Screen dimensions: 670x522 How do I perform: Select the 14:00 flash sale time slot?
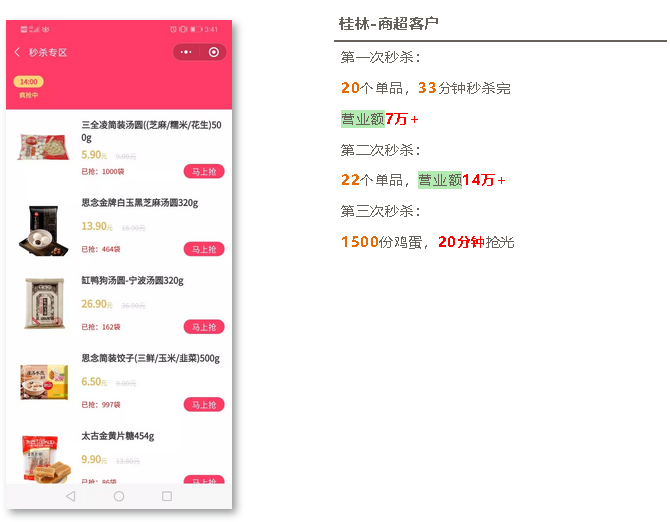28,82
